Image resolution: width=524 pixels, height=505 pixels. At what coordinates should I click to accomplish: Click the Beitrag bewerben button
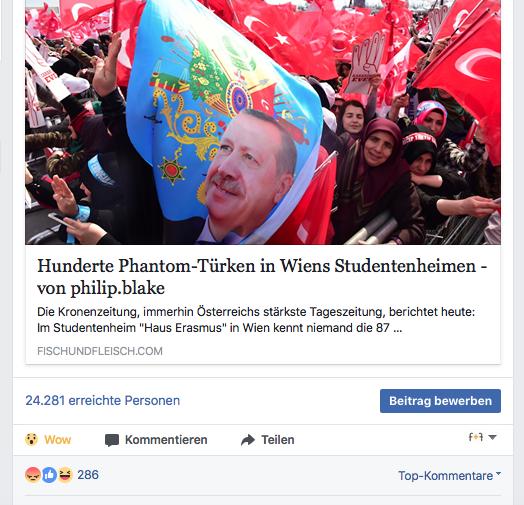pyautogui.click(x=440, y=401)
